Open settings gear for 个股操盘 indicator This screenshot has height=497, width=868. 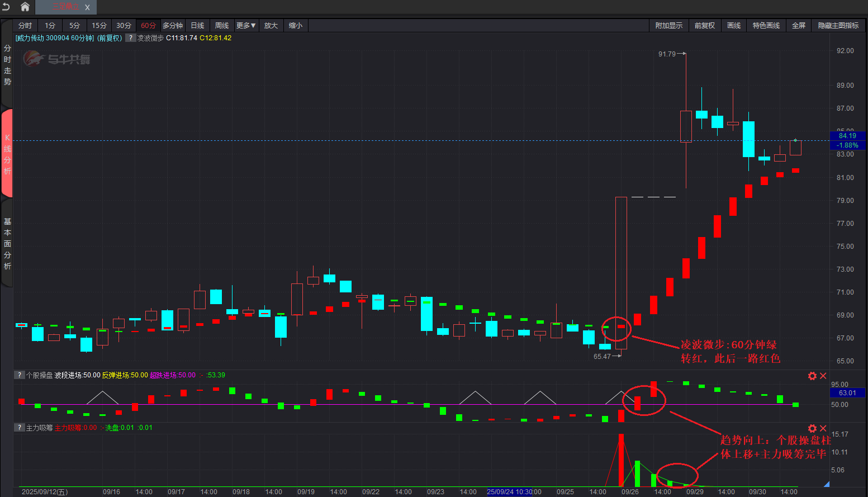(812, 376)
